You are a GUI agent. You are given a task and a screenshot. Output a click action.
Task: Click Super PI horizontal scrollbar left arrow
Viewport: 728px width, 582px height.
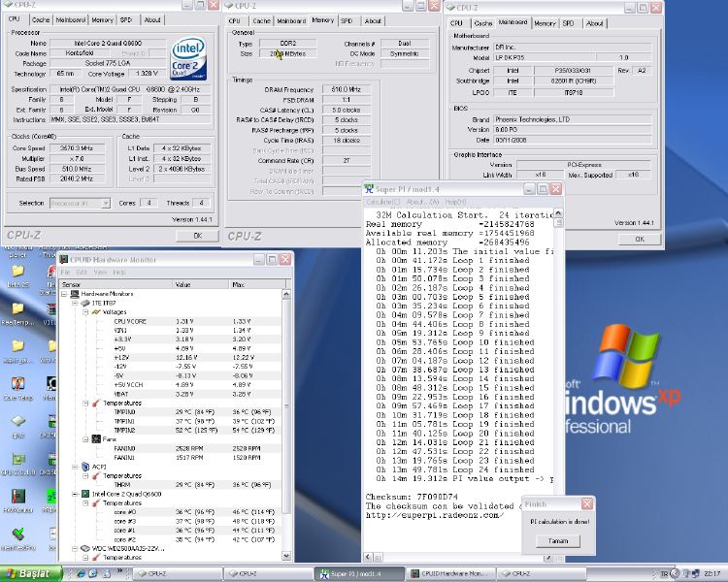coord(368,557)
